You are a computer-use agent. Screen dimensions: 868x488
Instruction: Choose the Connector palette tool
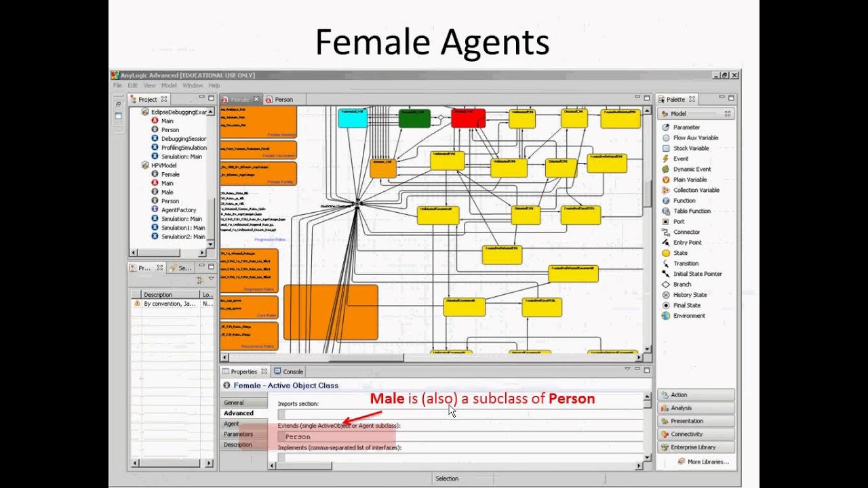click(x=686, y=232)
